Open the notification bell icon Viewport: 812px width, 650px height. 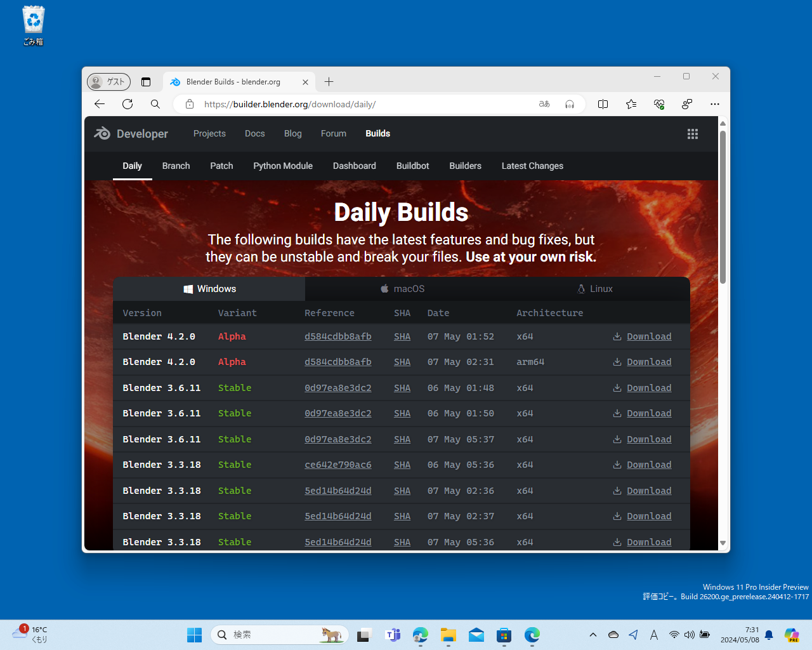(x=769, y=635)
